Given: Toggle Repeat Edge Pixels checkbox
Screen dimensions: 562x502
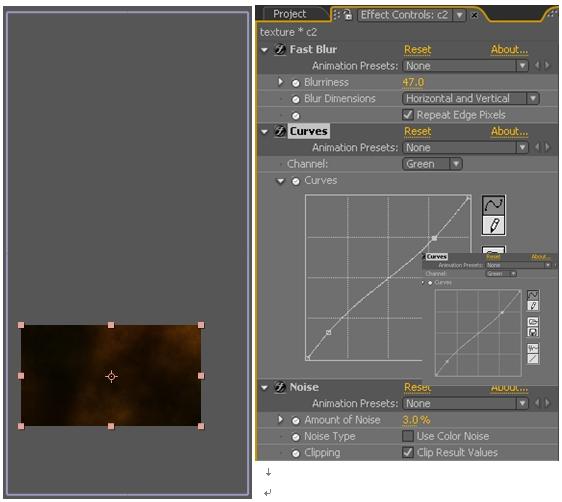Looking at the screenshot, I should (x=408, y=115).
